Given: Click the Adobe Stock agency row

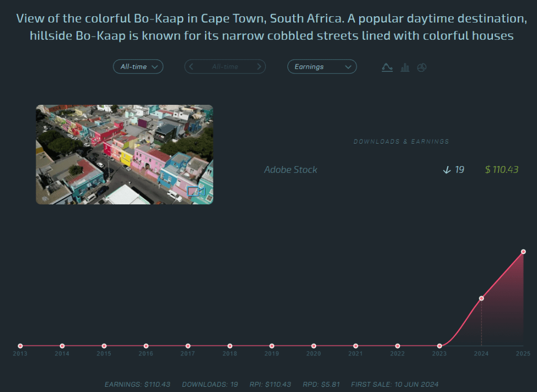Looking at the screenshot, I should 291,170.
